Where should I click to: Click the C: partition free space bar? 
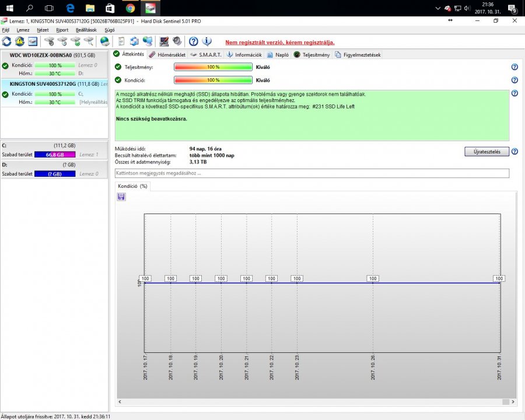coord(55,155)
